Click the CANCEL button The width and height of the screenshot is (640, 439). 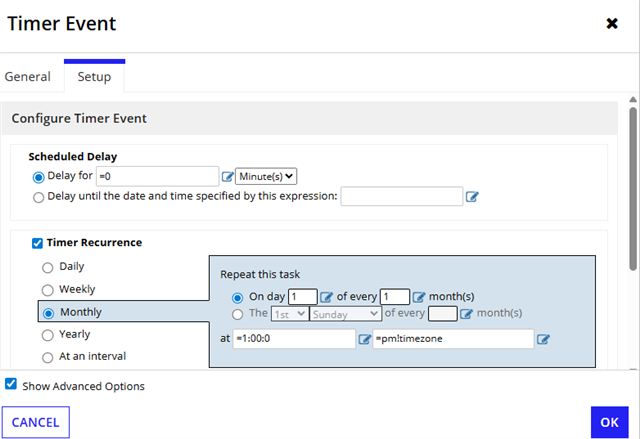36,422
